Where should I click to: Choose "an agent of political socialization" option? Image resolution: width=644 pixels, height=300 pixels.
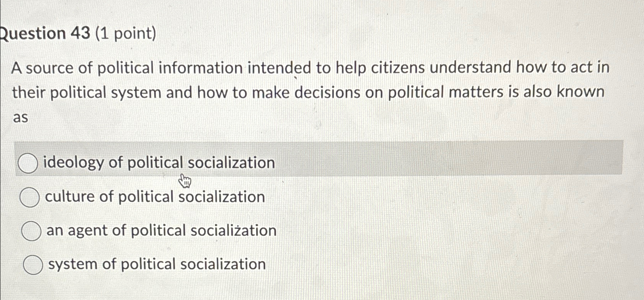32,230
